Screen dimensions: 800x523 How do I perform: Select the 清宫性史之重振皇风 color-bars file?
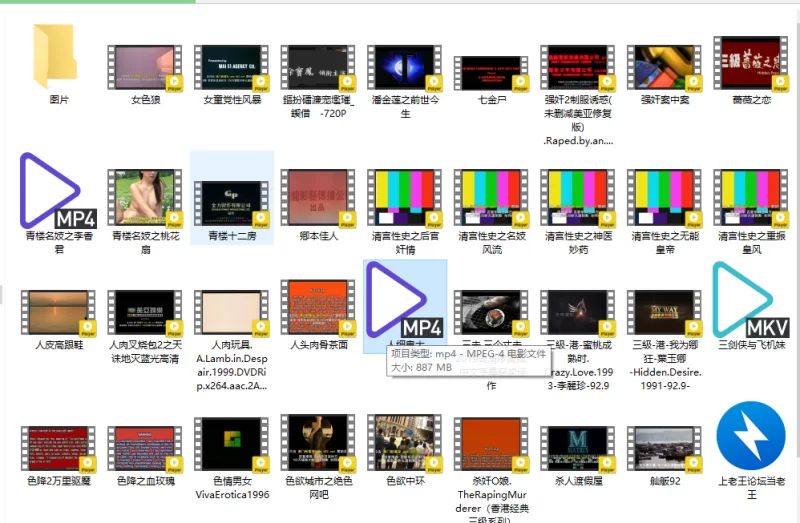(x=751, y=198)
